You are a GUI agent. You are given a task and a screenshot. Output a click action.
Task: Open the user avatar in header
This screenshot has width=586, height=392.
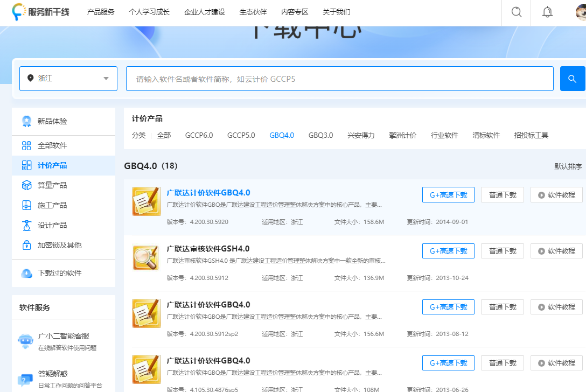coord(581,12)
